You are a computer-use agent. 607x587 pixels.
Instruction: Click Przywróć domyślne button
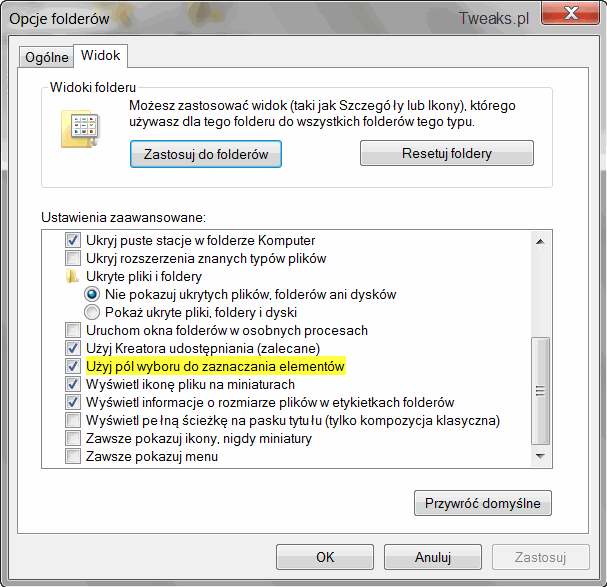(483, 503)
